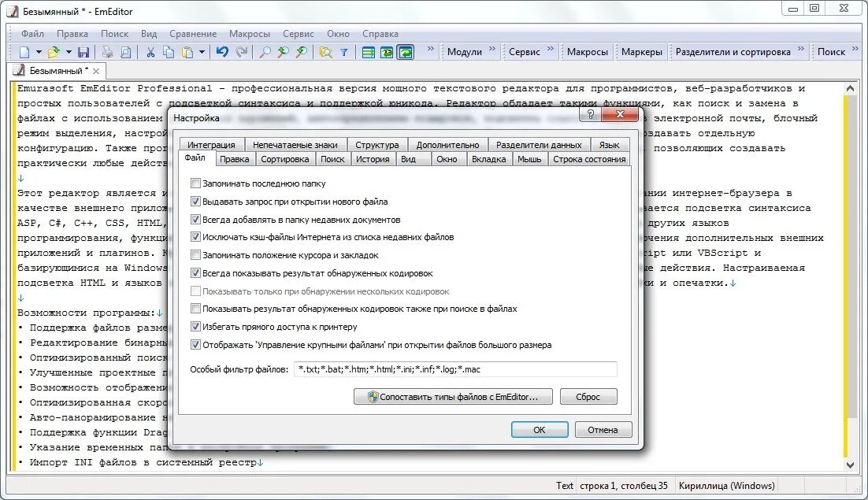
Task: Enable Запоминать последнюю папку checkbox
Action: 195,183
